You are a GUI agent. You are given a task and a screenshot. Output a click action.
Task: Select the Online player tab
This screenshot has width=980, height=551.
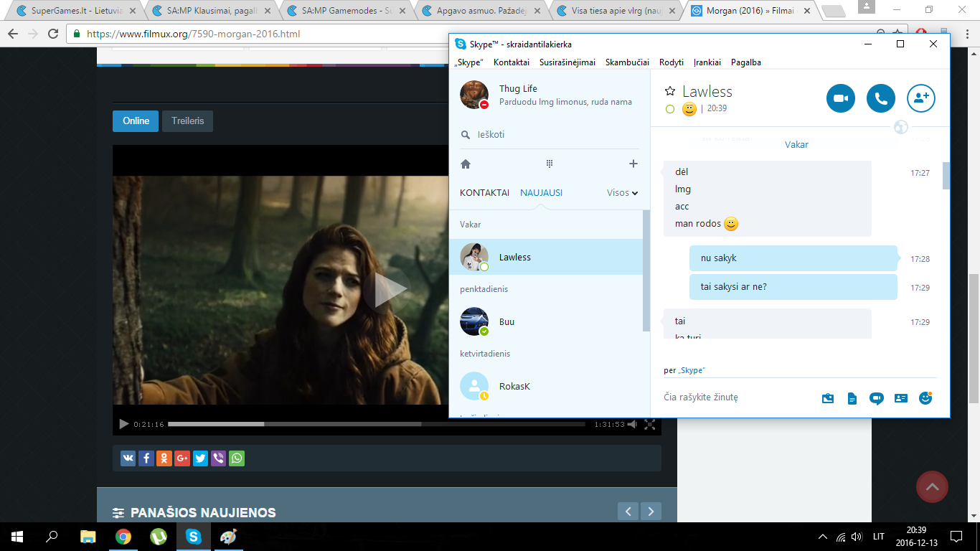[136, 121]
